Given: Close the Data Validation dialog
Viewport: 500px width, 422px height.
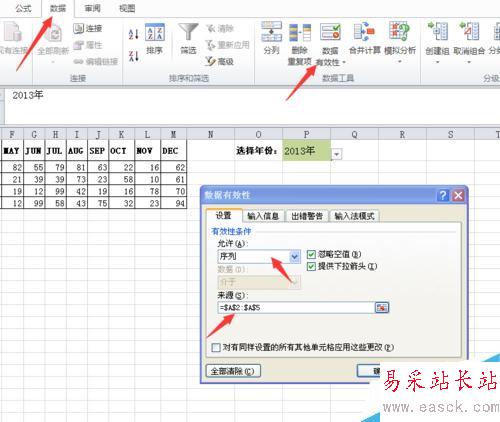Looking at the screenshot, I should coord(458,195).
